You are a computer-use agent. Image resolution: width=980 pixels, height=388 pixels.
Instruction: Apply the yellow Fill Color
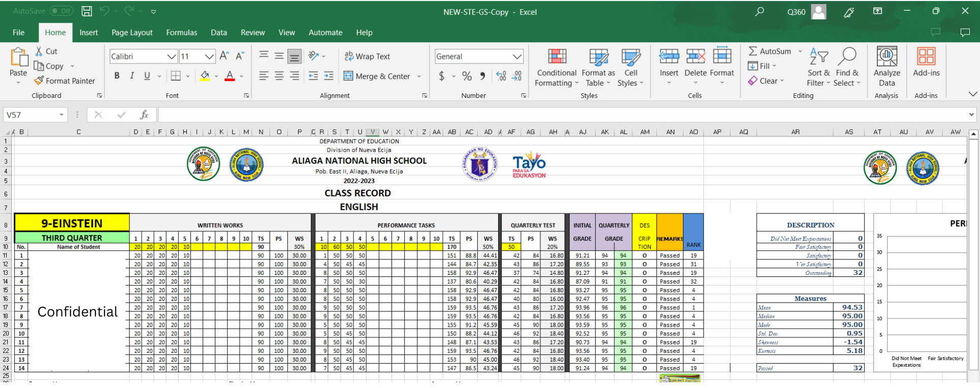point(205,76)
